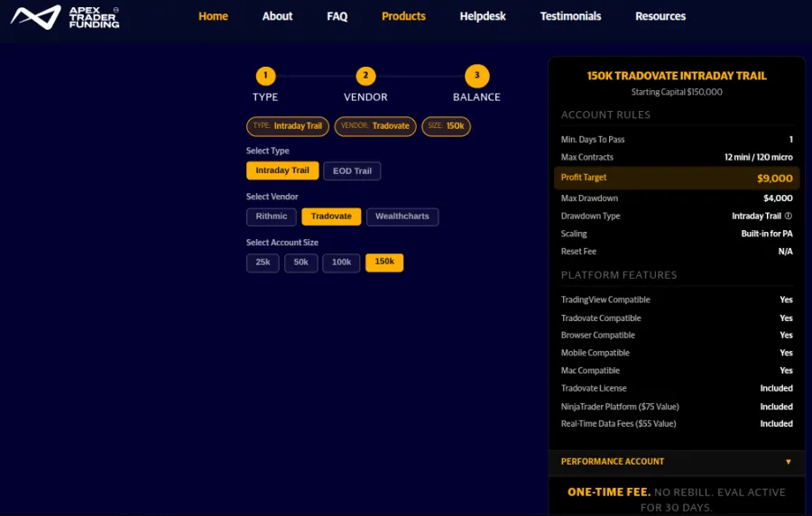The width and height of the screenshot is (812, 516).
Task: View the Testimonials page
Action: point(570,16)
